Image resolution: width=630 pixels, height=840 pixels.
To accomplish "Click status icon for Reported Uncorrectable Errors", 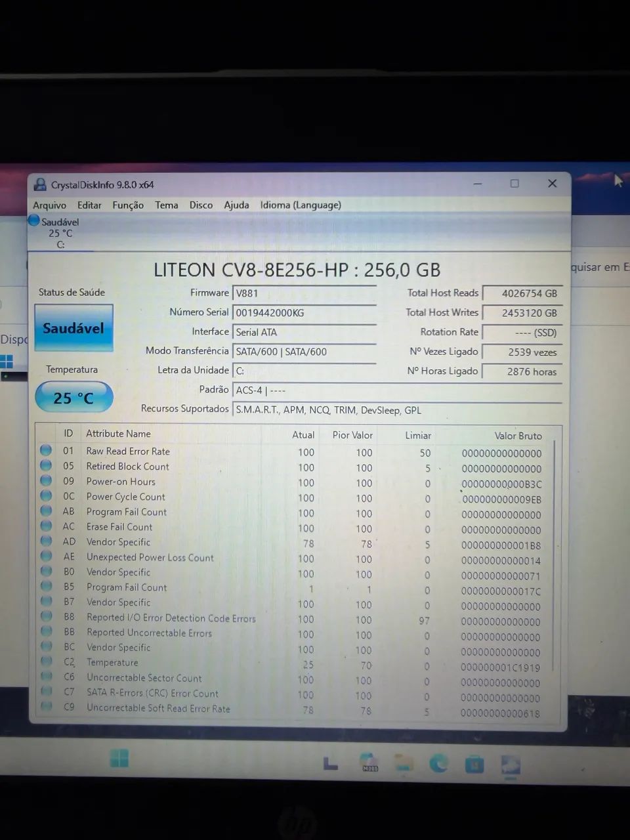I will pos(46,631).
